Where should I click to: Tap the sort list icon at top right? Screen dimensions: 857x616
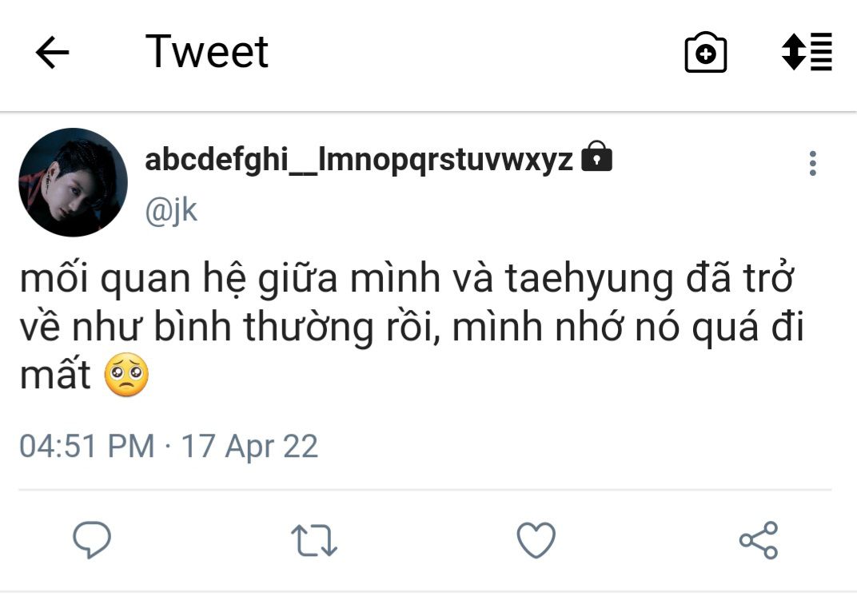[807, 52]
